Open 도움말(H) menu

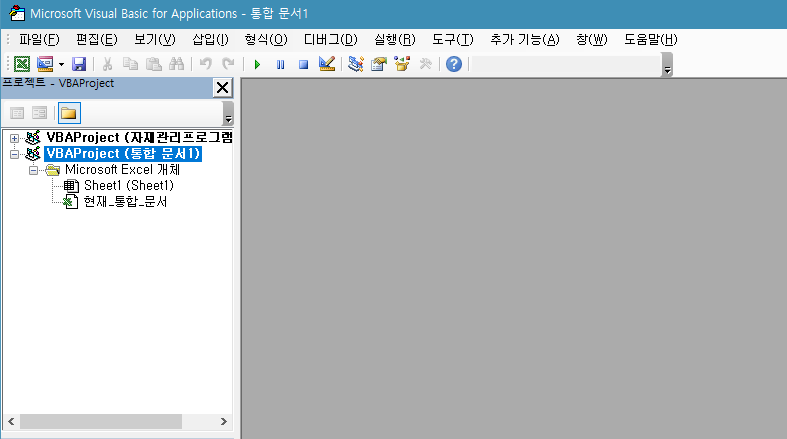[x=650, y=40]
